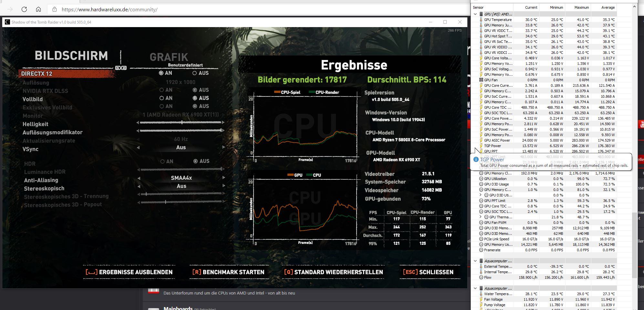Image resolution: width=644 pixels, height=310 pixels.
Task: Click the GPU Core Current bolt icon
Action: (x=481, y=85)
